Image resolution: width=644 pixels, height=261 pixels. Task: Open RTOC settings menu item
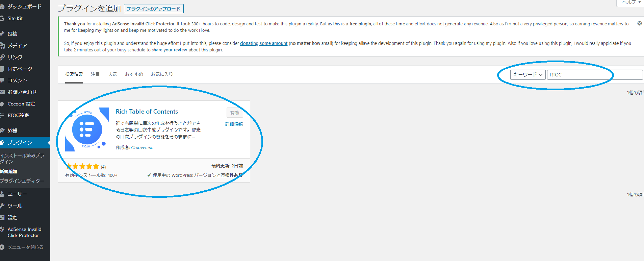[x=19, y=116]
